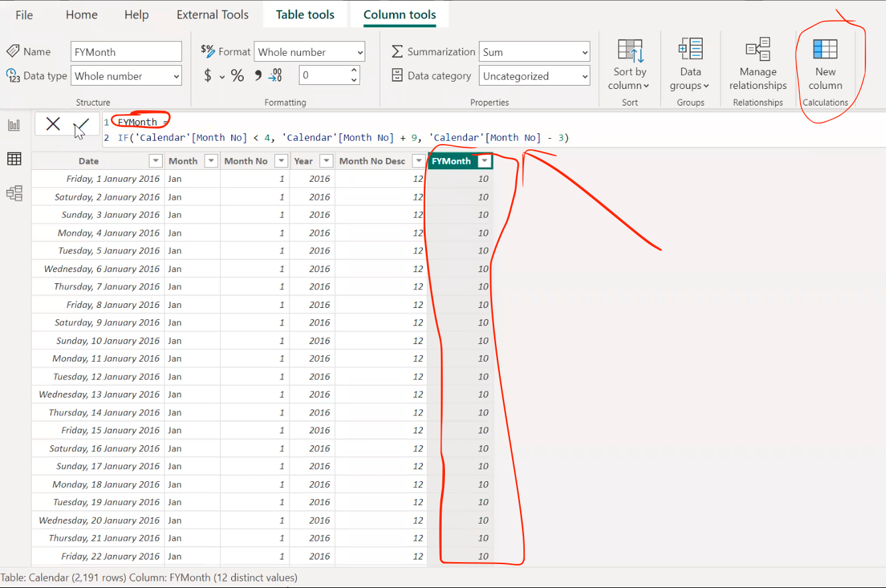886x588 pixels.
Task: Cancel the formula with the X icon
Action: (53, 123)
